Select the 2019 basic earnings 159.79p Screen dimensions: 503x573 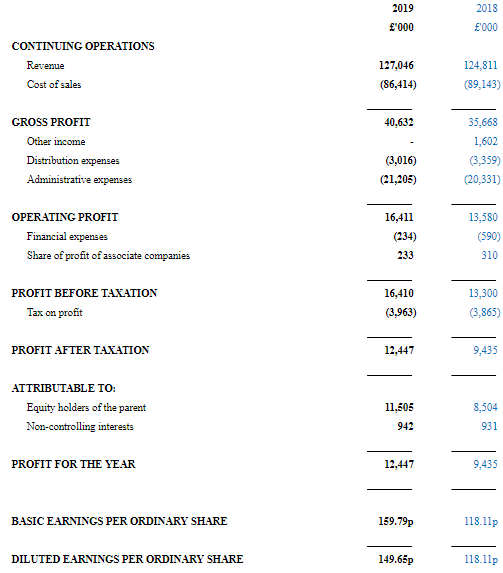pyautogui.click(x=396, y=521)
